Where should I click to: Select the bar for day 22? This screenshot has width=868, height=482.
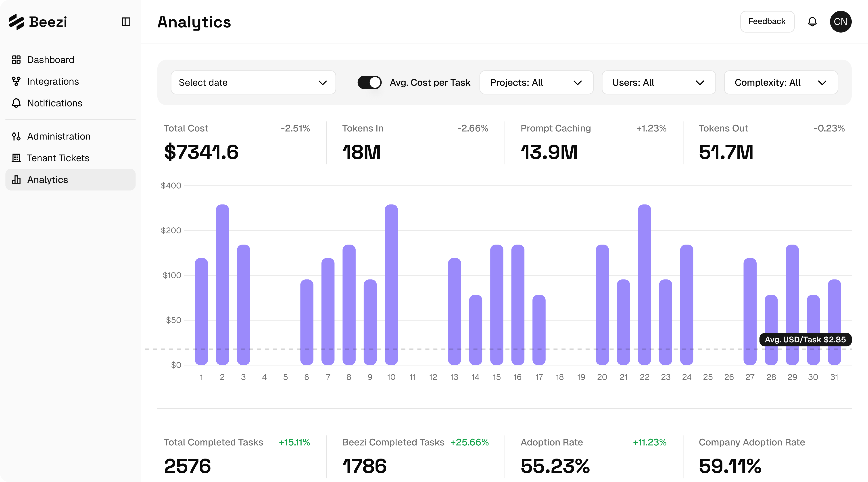pos(645,285)
